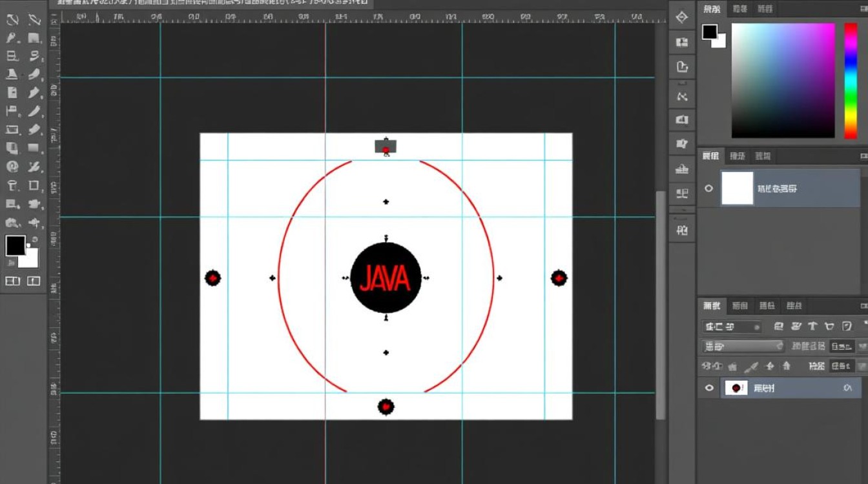Open the color panel flyout menu button
Image resolution: width=868 pixels, height=484 pixels.
click(x=863, y=9)
